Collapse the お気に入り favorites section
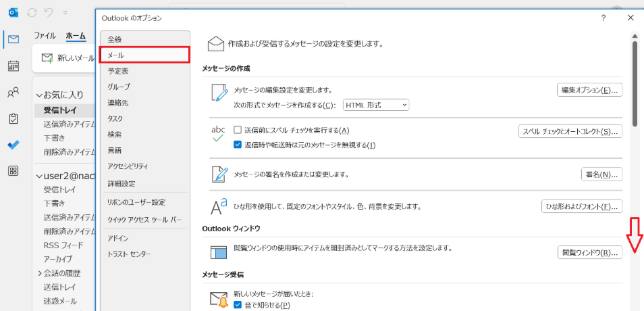Image resolution: width=644 pixels, height=311 pixels. [x=39, y=95]
